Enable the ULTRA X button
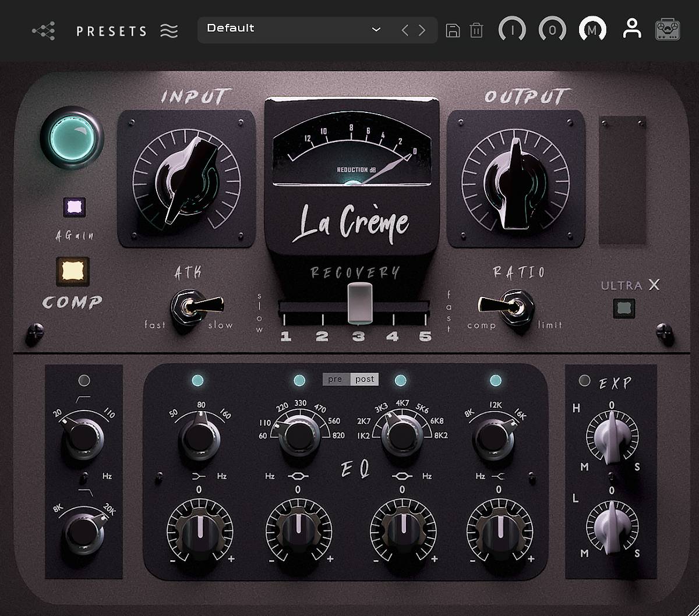 pyautogui.click(x=624, y=309)
